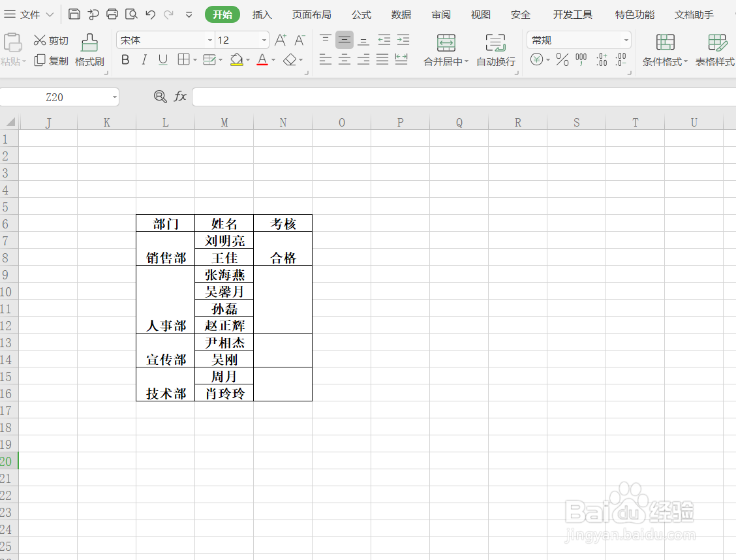Toggle Underline formatting
The image size is (736, 560).
click(x=163, y=59)
